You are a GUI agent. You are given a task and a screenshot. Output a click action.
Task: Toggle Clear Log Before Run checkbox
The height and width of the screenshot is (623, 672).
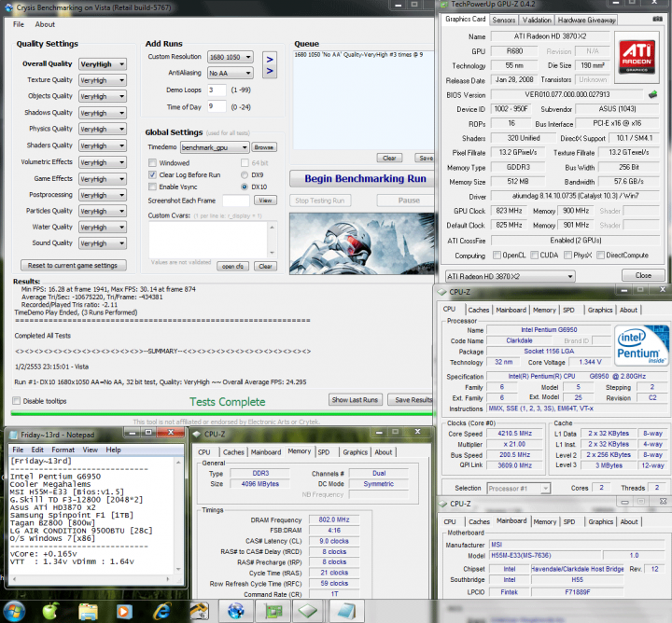pyautogui.click(x=152, y=174)
